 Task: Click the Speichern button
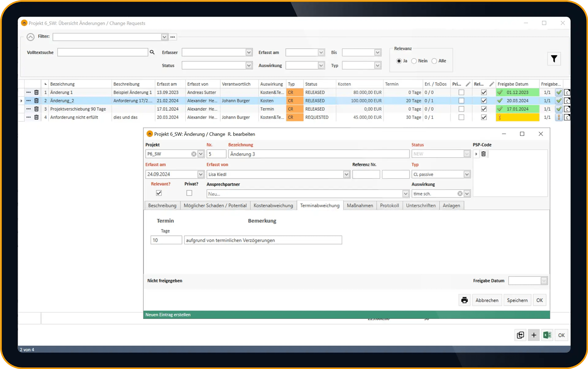[x=517, y=300]
